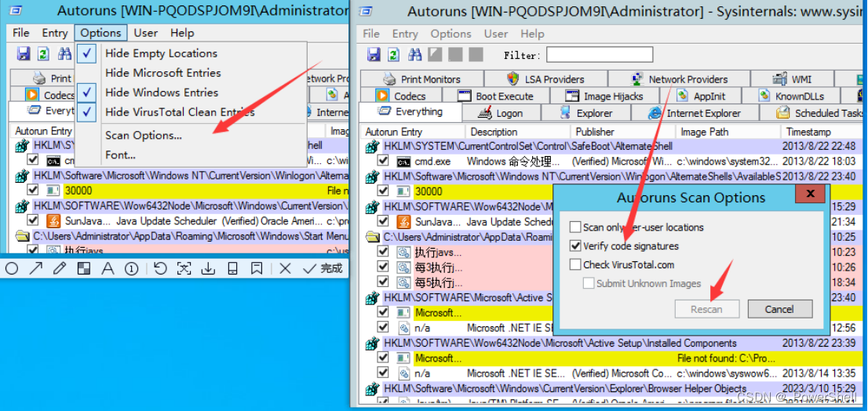Switch to the Logon tab in the right window
The image size is (868, 411).
(x=501, y=114)
